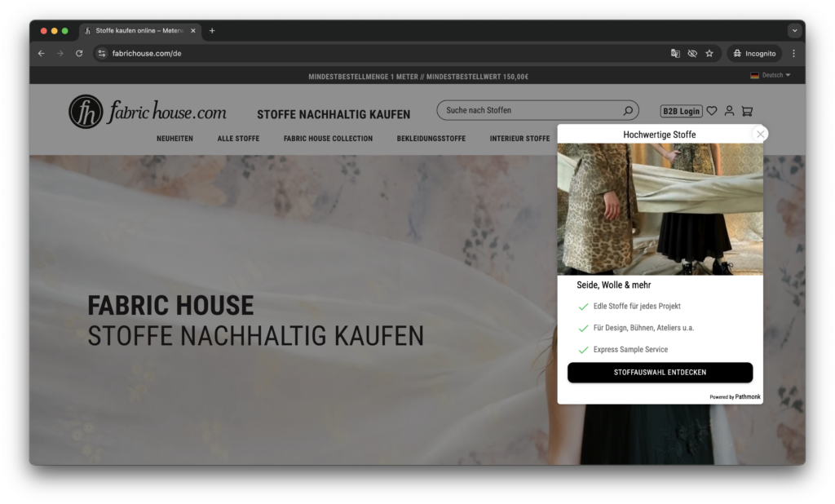
Task: Open the user account icon
Action: 729,110
